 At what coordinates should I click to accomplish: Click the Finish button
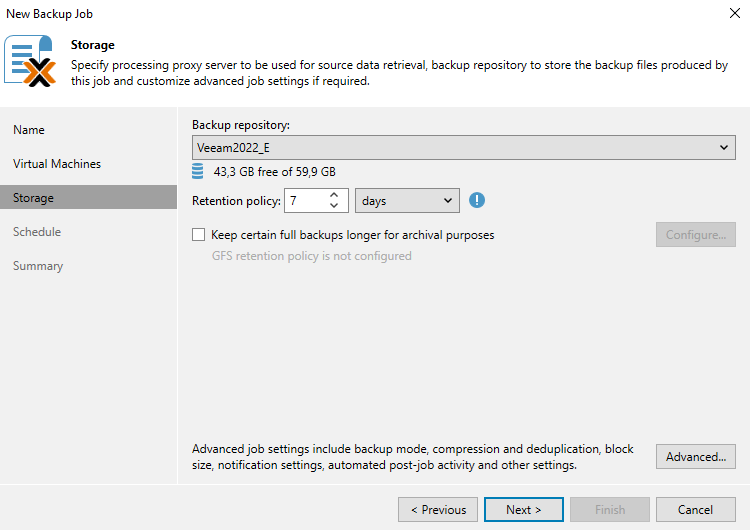point(610,509)
